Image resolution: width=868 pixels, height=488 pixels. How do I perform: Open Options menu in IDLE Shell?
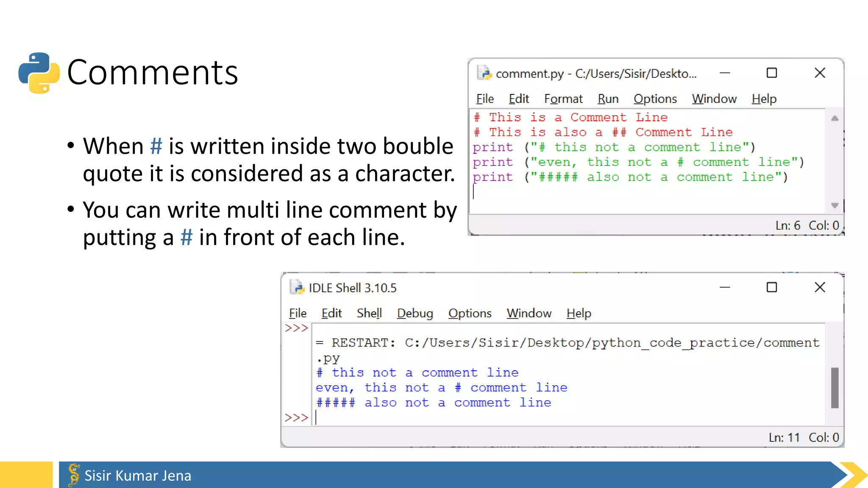coord(470,313)
